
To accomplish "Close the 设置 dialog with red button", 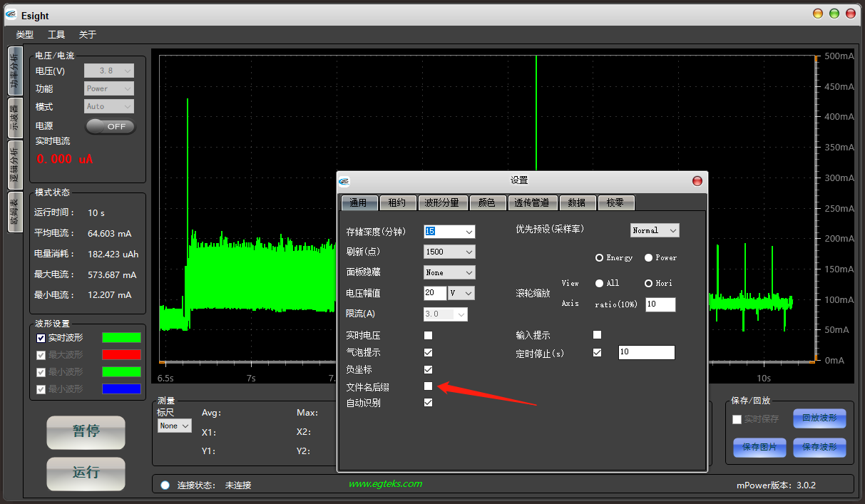I will [697, 181].
